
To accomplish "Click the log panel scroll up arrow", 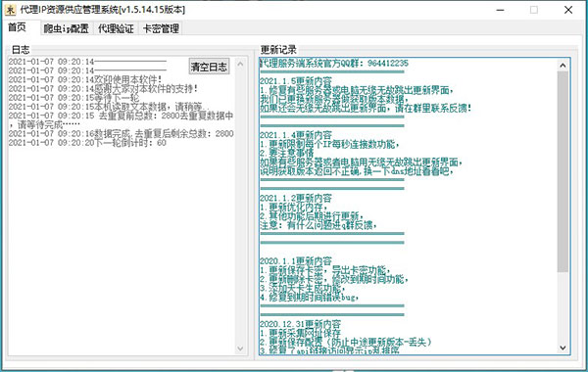I will [240, 64].
